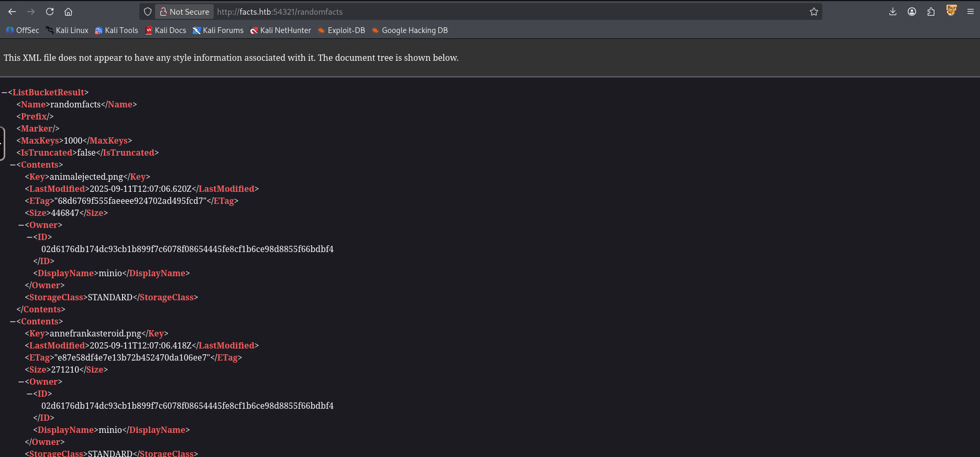The height and width of the screenshot is (457, 980).
Task: Collapse the ListBucketResult root node
Action: [x=4, y=92]
